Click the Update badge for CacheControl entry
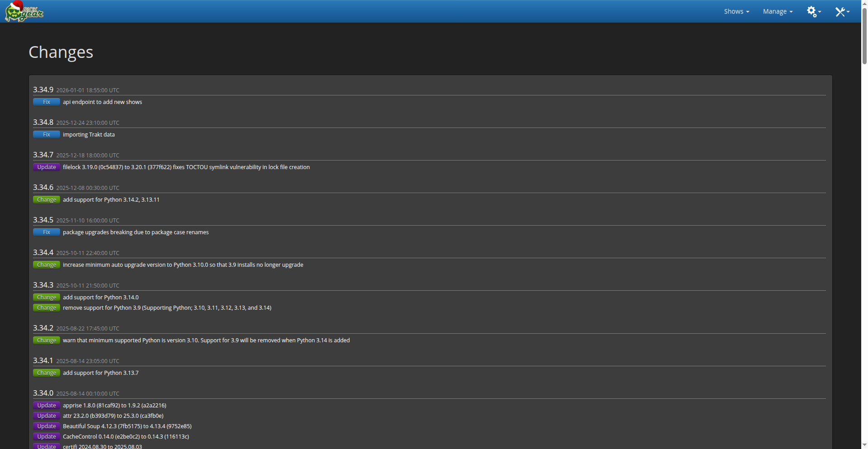Viewport: 868px width, 449px height. (x=47, y=437)
